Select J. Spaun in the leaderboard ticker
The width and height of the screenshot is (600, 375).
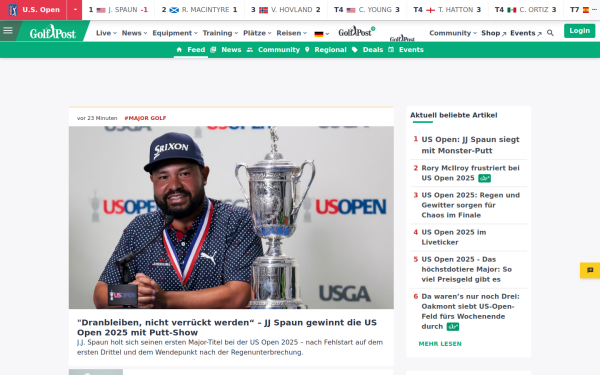[x=118, y=10]
